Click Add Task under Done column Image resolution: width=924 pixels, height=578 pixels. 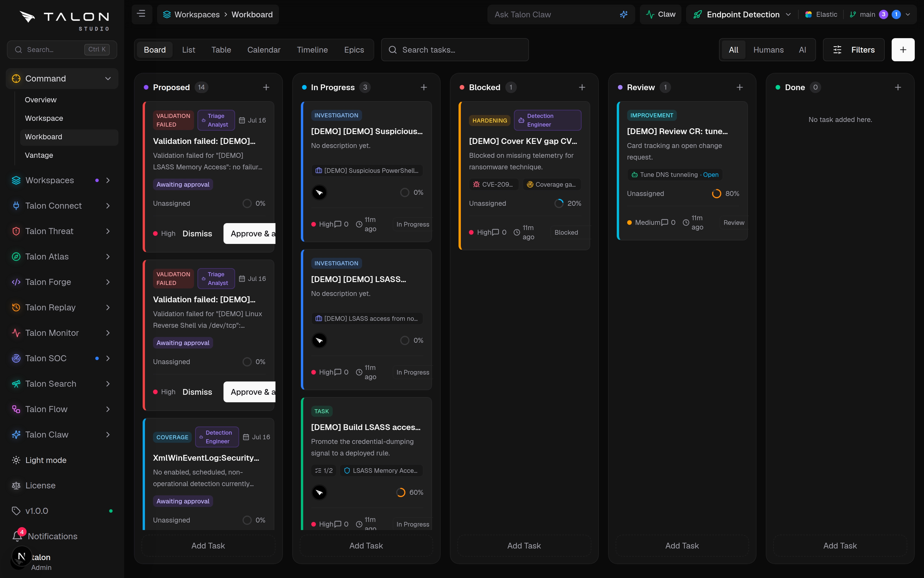[840, 546]
